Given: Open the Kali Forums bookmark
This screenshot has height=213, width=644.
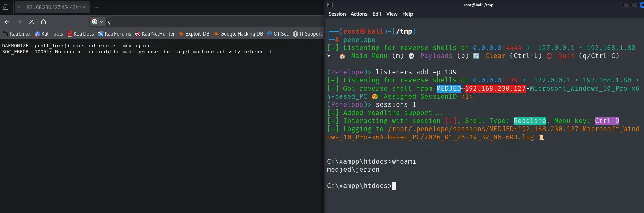Looking at the screenshot, I should [115, 34].
